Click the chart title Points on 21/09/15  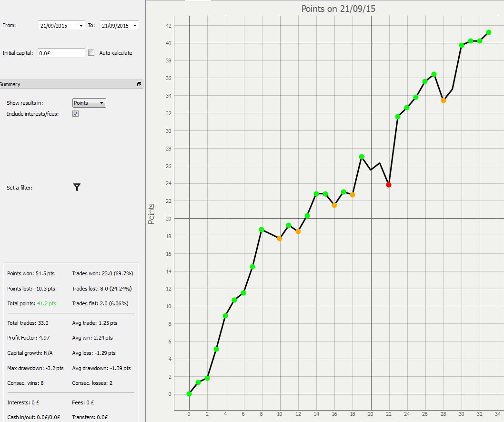coord(338,9)
